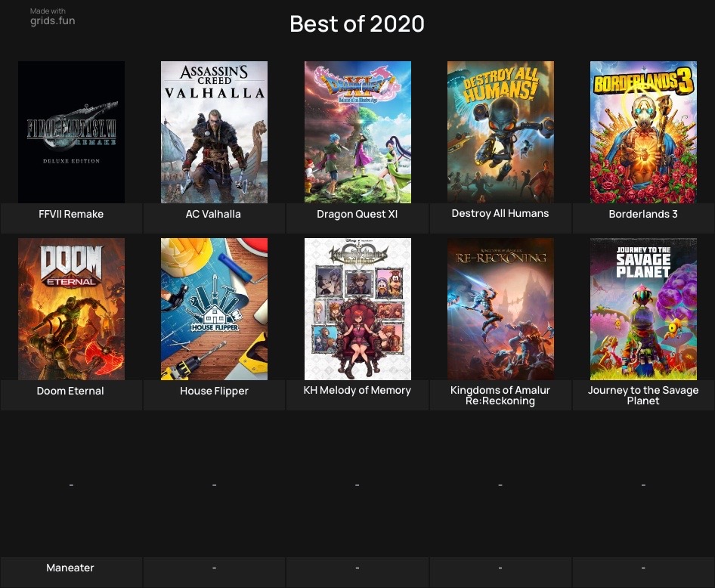The height and width of the screenshot is (588, 715).
Task: Choose the Destroy All Humans cover image
Action: [500, 132]
